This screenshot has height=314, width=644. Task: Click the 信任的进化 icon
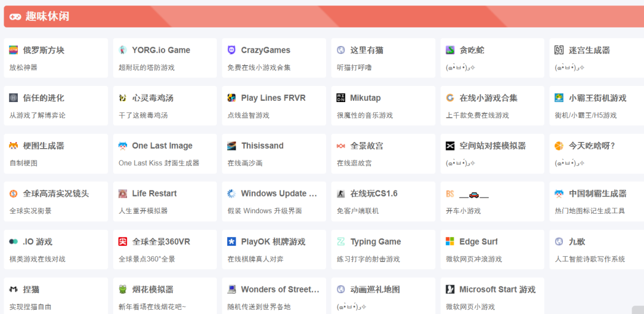click(13, 98)
